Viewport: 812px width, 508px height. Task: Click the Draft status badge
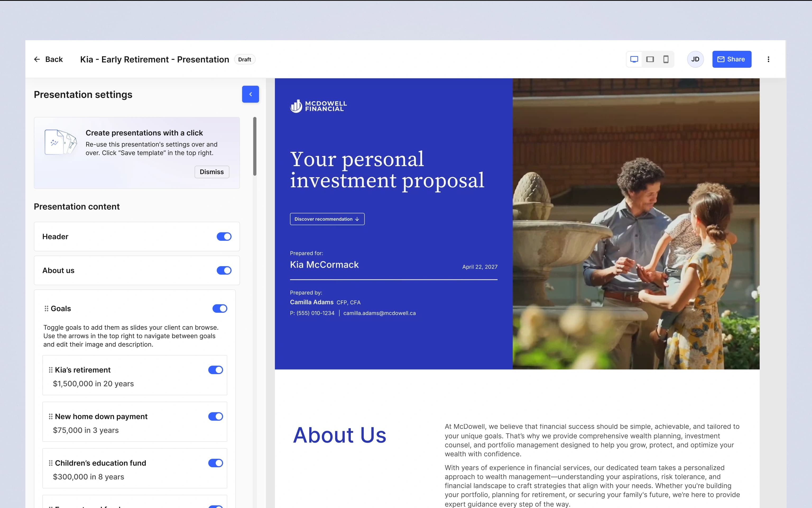(x=244, y=60)
